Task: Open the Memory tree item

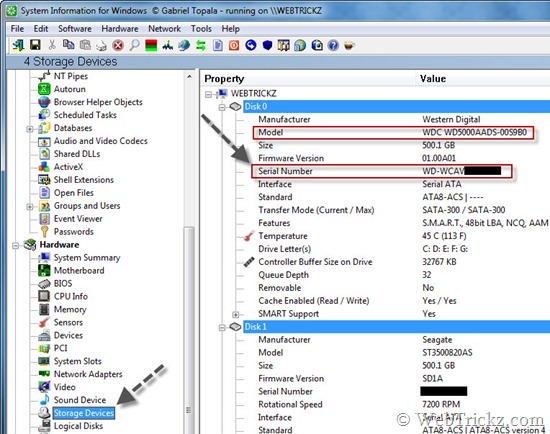Action: (x=70, y=309)
